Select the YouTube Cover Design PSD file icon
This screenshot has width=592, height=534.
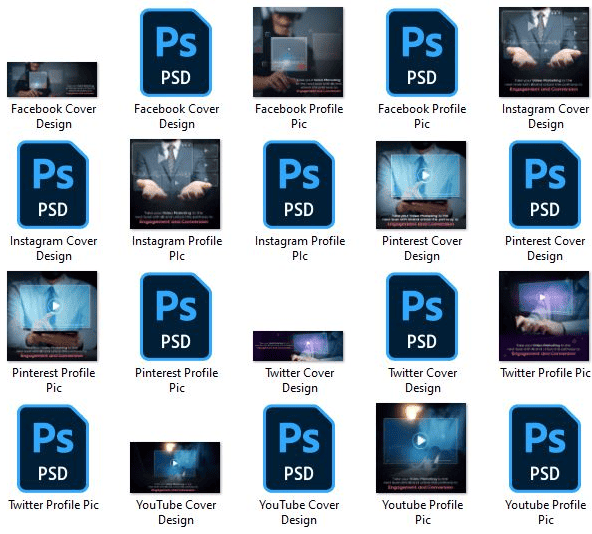click(x=299, y=448)
